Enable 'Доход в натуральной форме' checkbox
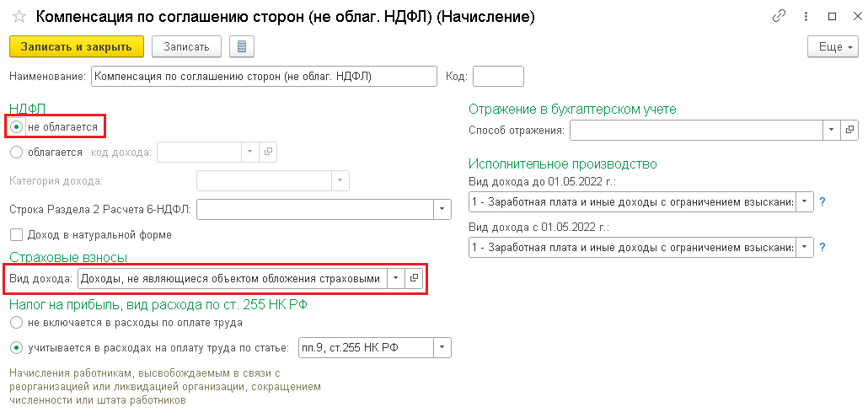 click(16, 235)
